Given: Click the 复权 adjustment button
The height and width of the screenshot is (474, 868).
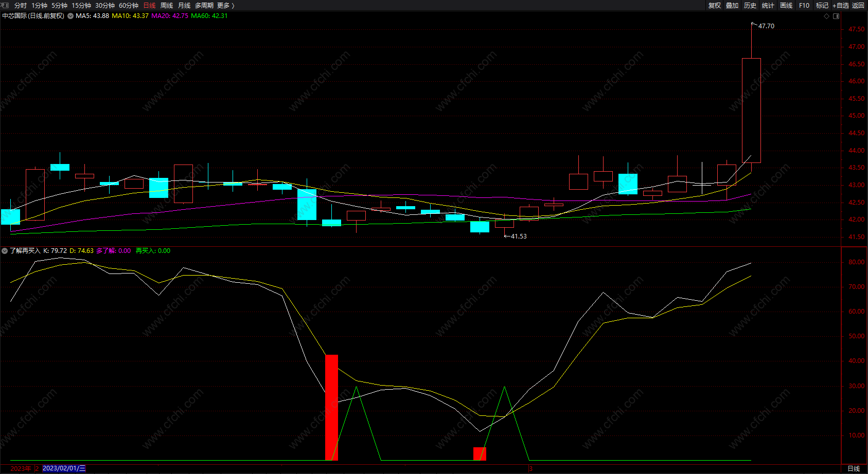Looking at the screenshot, I should click(715, 5).
